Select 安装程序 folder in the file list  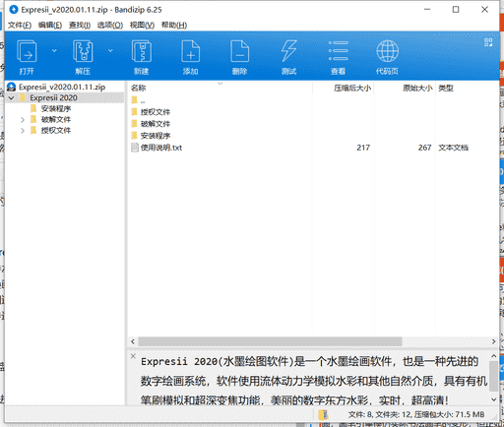[156, 136]
